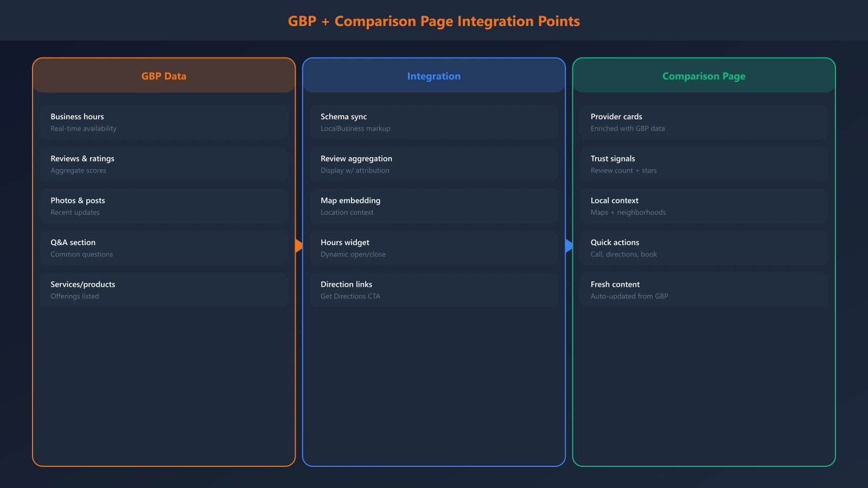Click the orange arrow between GBP Data and Integration

click(299, 246)
